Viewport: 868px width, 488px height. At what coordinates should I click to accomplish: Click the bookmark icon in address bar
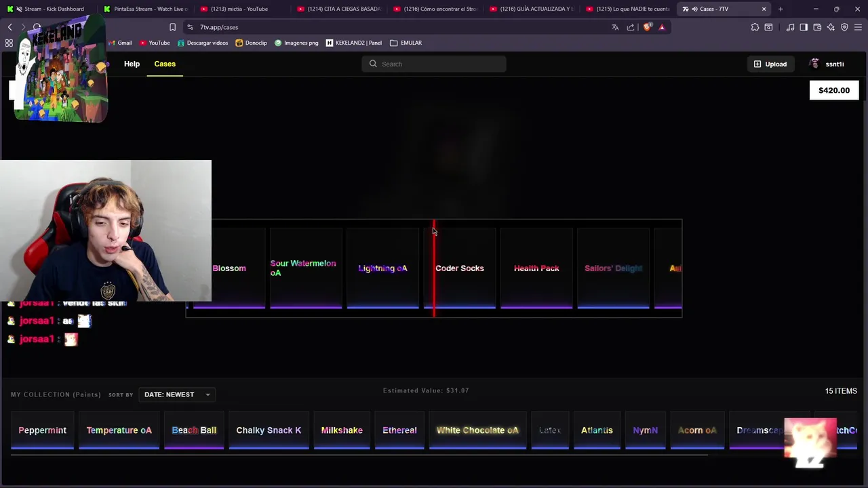coord(172,27)
